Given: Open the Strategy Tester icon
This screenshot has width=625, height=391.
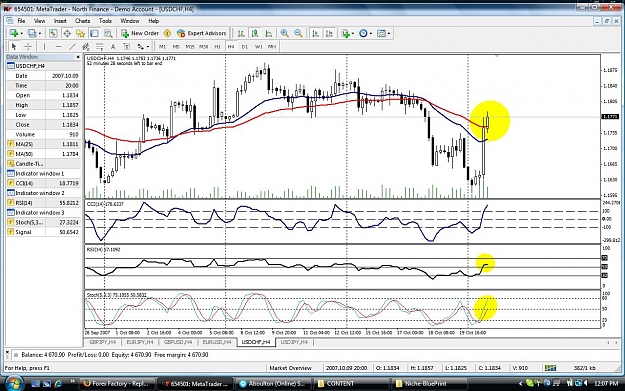Looking at the screenshot, I should [x=108, y=33].
